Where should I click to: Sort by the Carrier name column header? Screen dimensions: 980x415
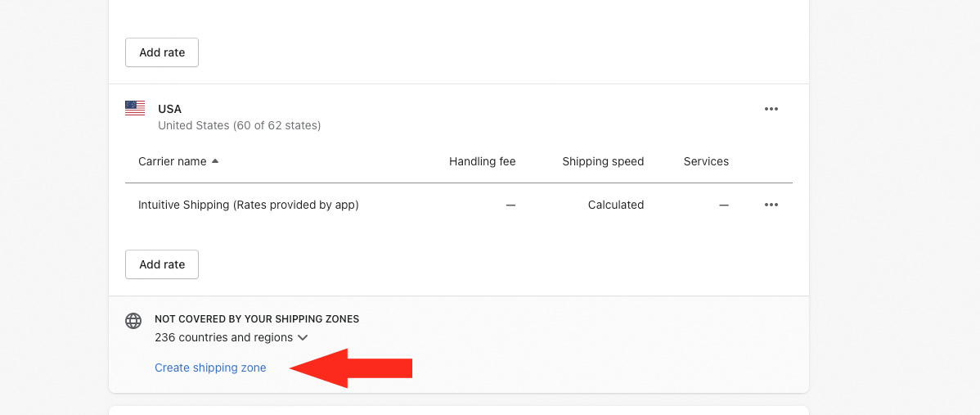pyautogui.click(x=172, y=161)
